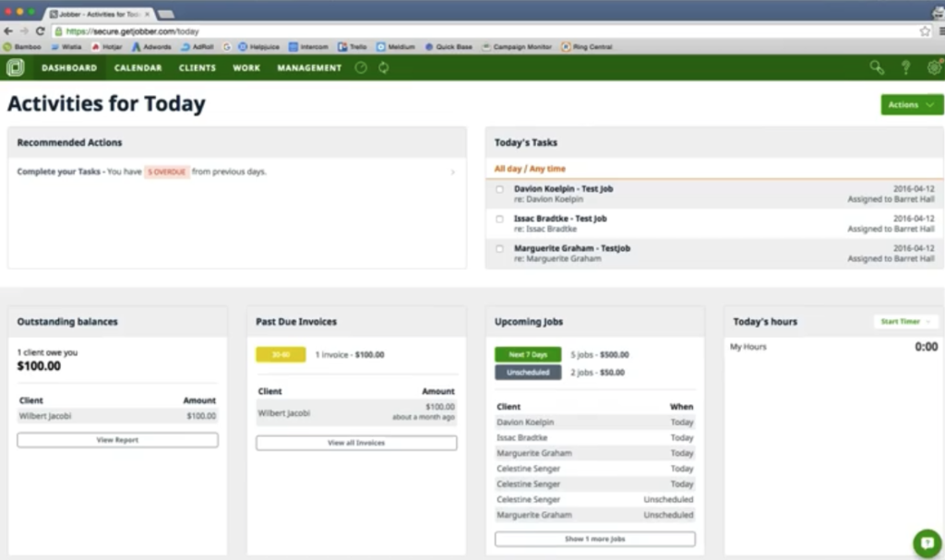Open Marguerite Graham job scheduled Today
Viewport: 945px width, 560px height.
(x=595, y=453)
